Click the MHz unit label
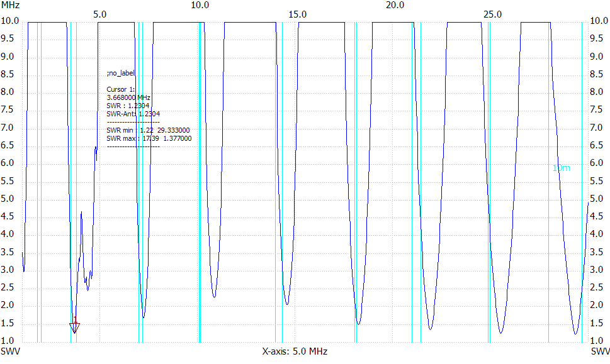610x364 pixels. pos(10,5)
